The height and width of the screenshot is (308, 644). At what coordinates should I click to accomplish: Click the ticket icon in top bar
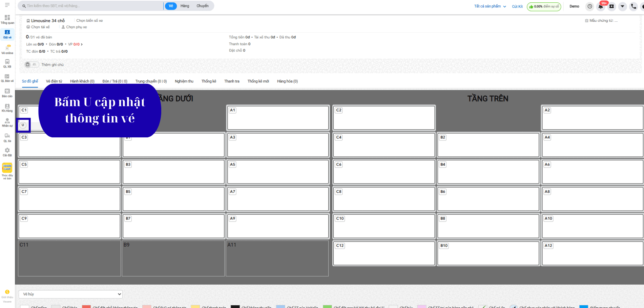tap(611, 6)
